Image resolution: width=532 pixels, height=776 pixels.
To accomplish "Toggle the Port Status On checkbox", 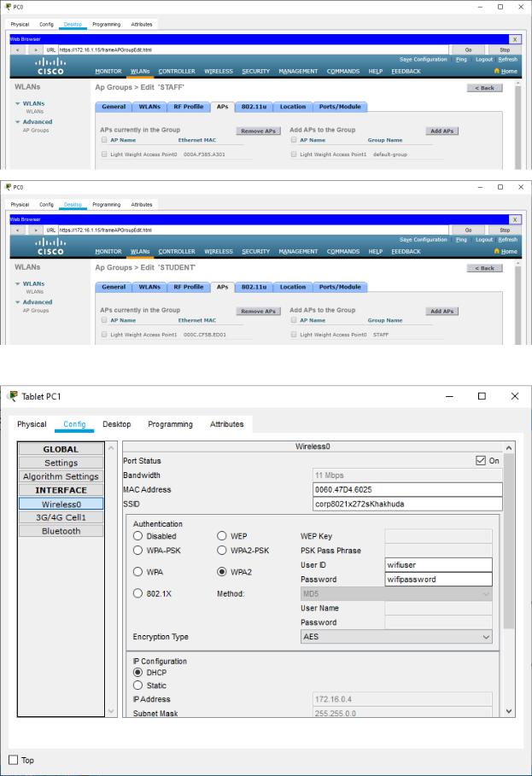I will pos(481,461).
